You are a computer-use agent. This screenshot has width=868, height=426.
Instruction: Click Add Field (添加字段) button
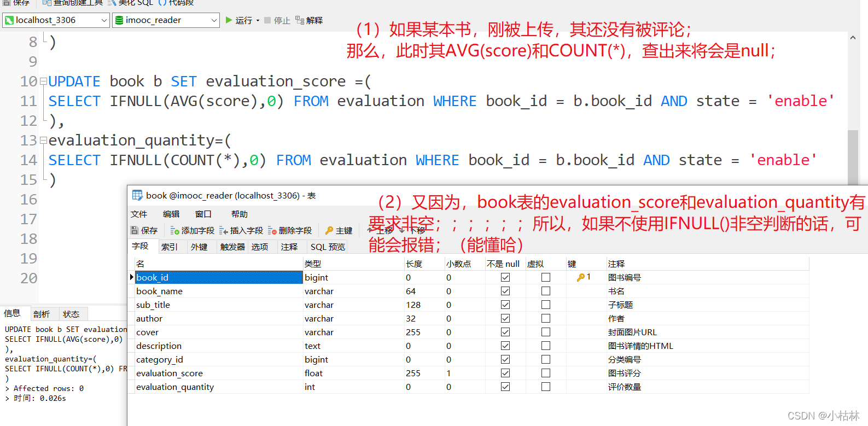[192, 231]
